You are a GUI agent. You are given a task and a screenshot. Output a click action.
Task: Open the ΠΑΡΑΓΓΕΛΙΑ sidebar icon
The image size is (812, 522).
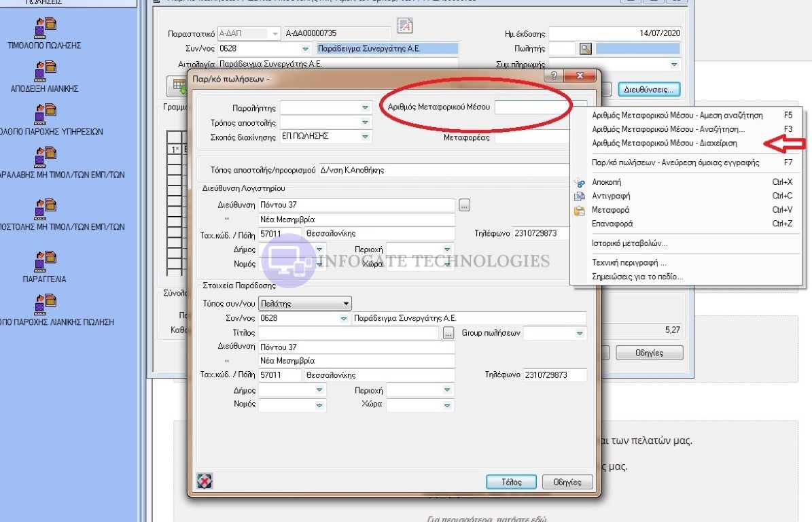[x=46, y=261]
